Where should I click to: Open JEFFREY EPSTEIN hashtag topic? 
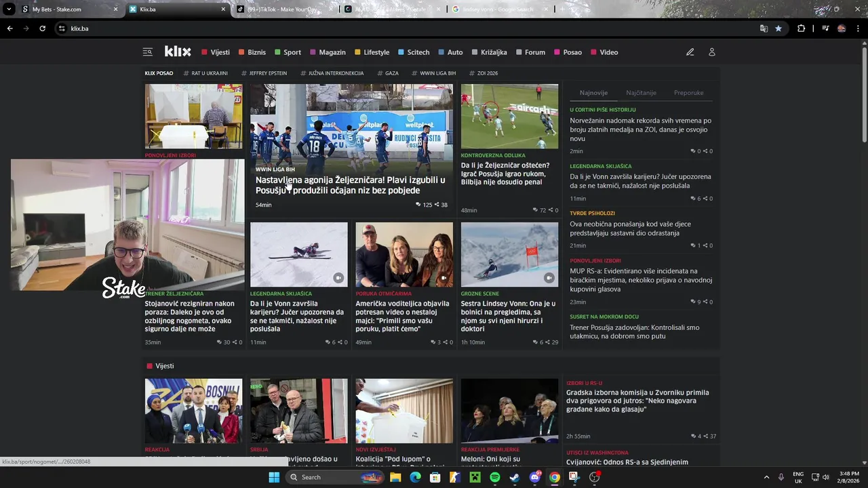tap(264, 73)
